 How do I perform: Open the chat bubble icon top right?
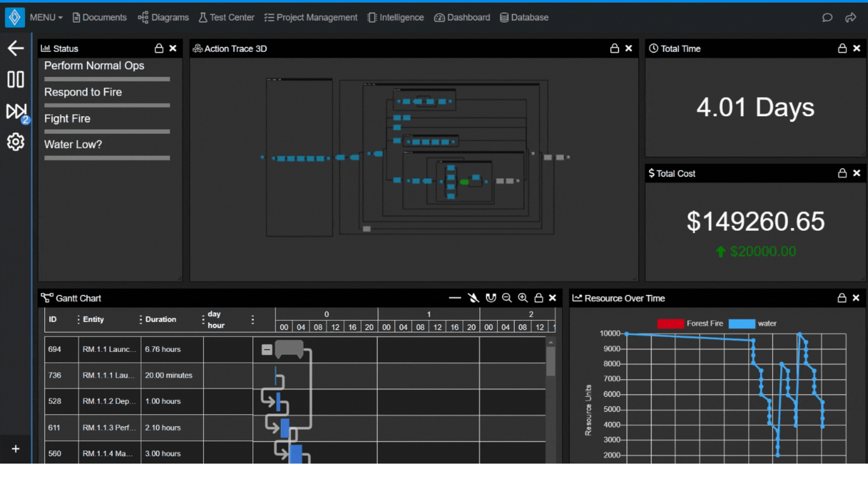827,18
